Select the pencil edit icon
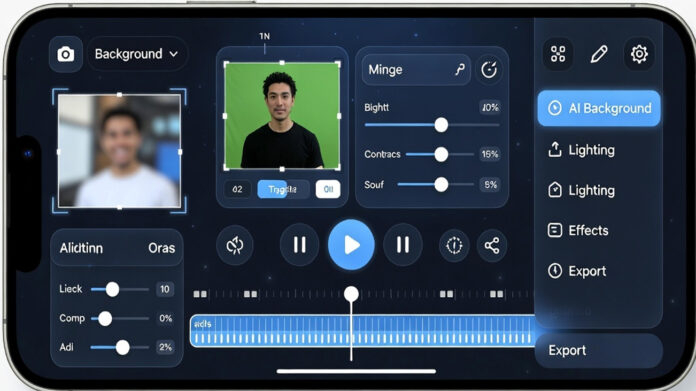 pyautogui.click(x=598, y=54)
